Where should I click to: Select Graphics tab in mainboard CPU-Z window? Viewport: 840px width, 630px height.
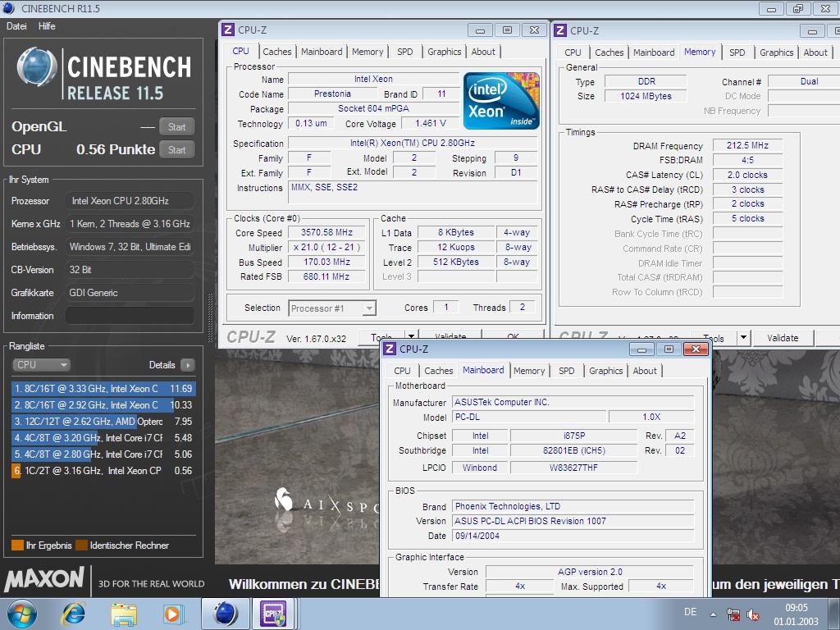coord(606,371)
